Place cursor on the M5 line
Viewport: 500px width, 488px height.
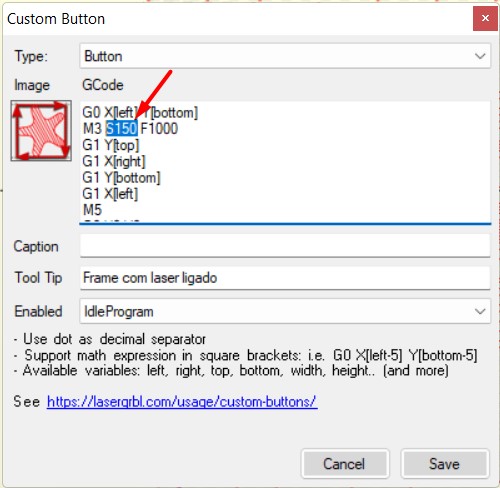pos(92,210)
